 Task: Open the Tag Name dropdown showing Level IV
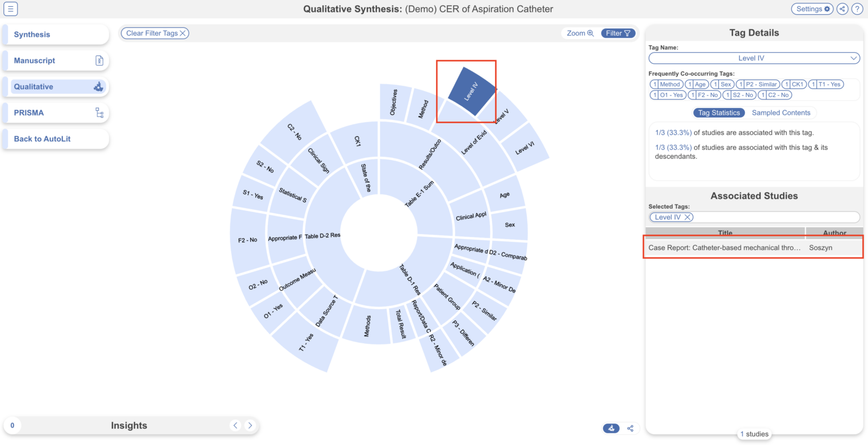(x=754, y=58)
